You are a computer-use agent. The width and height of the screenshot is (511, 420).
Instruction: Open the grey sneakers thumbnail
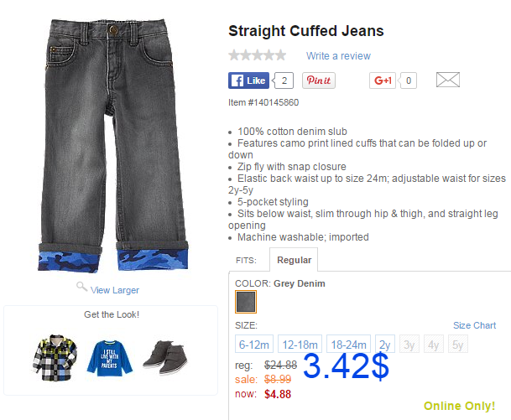[x=165, y=357]
